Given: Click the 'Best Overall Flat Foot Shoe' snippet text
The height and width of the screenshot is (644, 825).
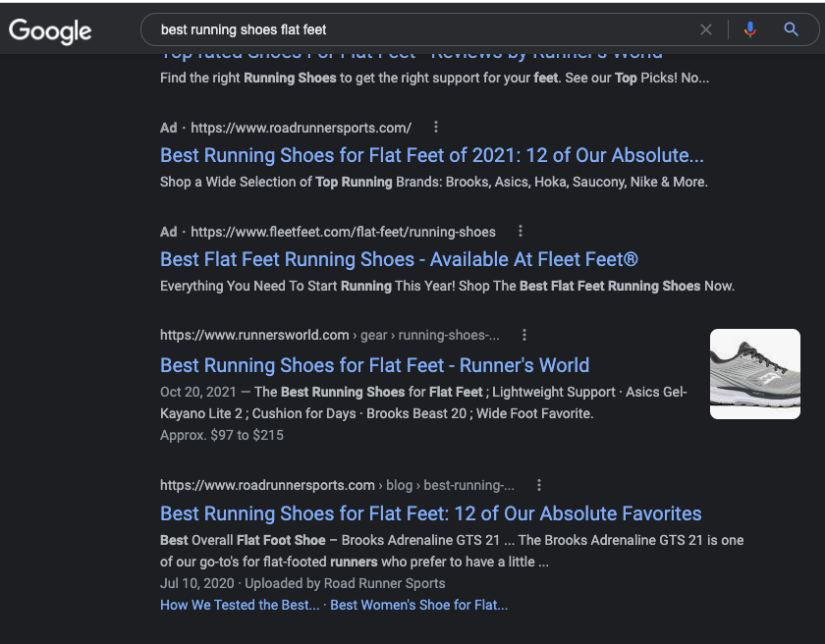Looking at the screenshot, I should pyautogui.click(x=452, y=551).
